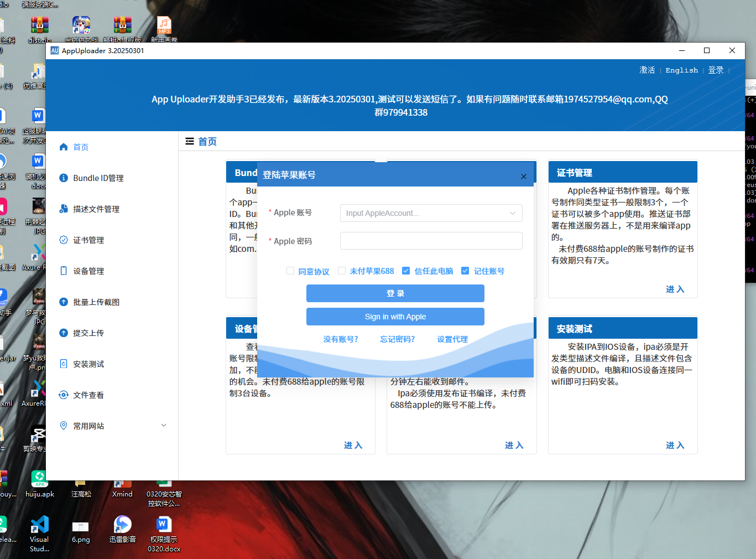Screen dimensions: 756x559
Task: Click the 设置代理 link
Action: tap(452, 339)
